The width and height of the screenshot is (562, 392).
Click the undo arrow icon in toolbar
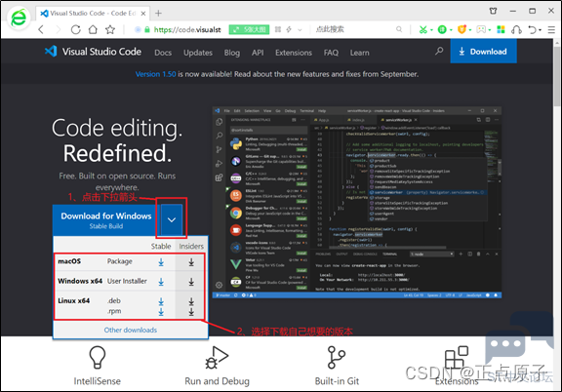[533, 29]
